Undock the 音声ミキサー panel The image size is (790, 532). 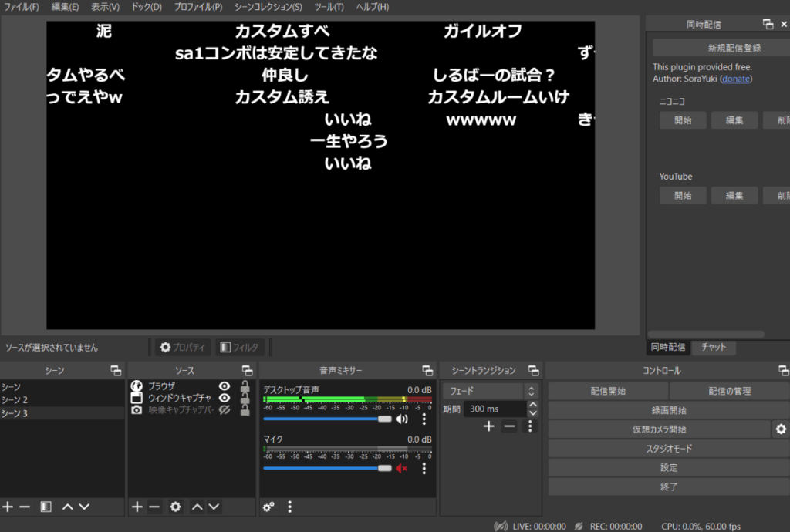click(427, 371)
